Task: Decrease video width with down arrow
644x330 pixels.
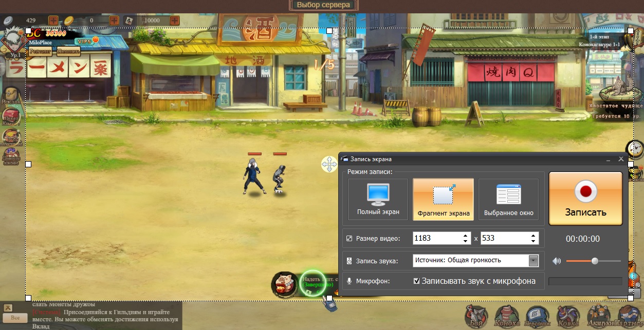Action: pyautogui.click(x=466, y=241)
